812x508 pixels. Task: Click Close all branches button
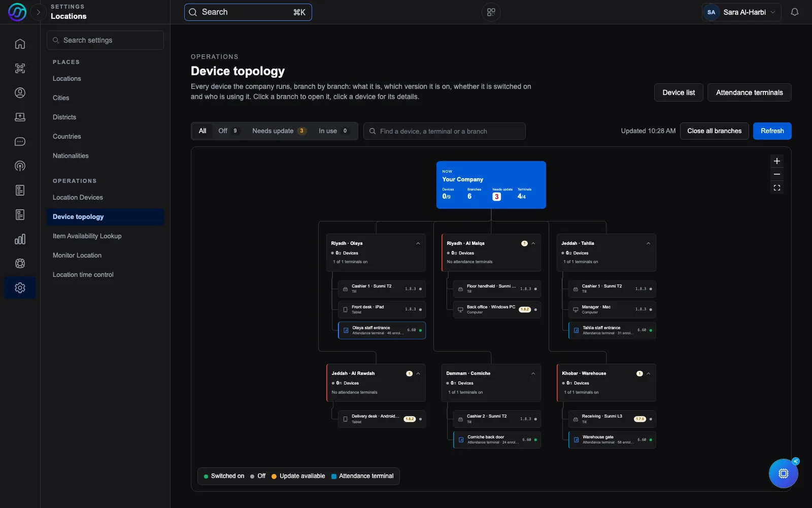coord(714,131)
